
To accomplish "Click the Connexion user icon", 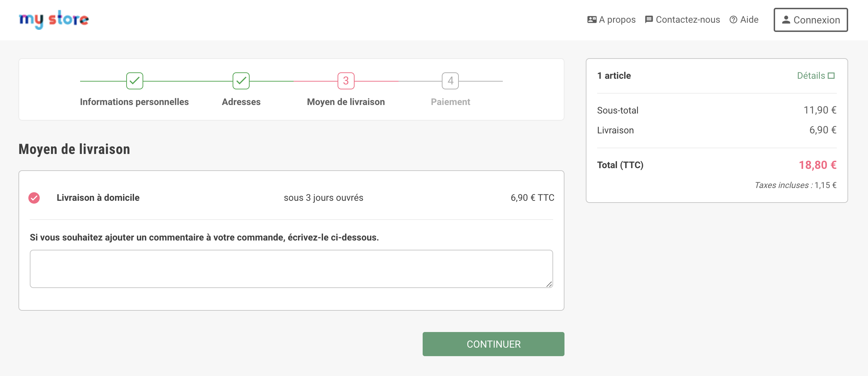I will (x=786, y=20).
